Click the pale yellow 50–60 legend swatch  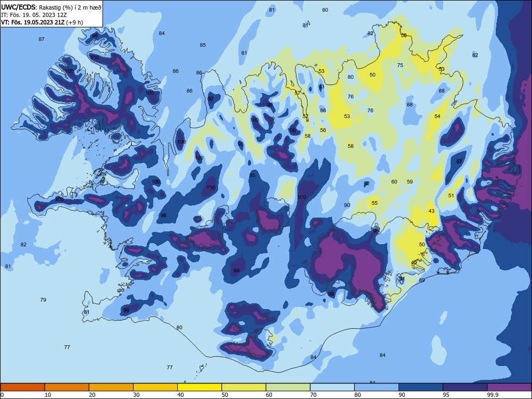click(244, 387)
